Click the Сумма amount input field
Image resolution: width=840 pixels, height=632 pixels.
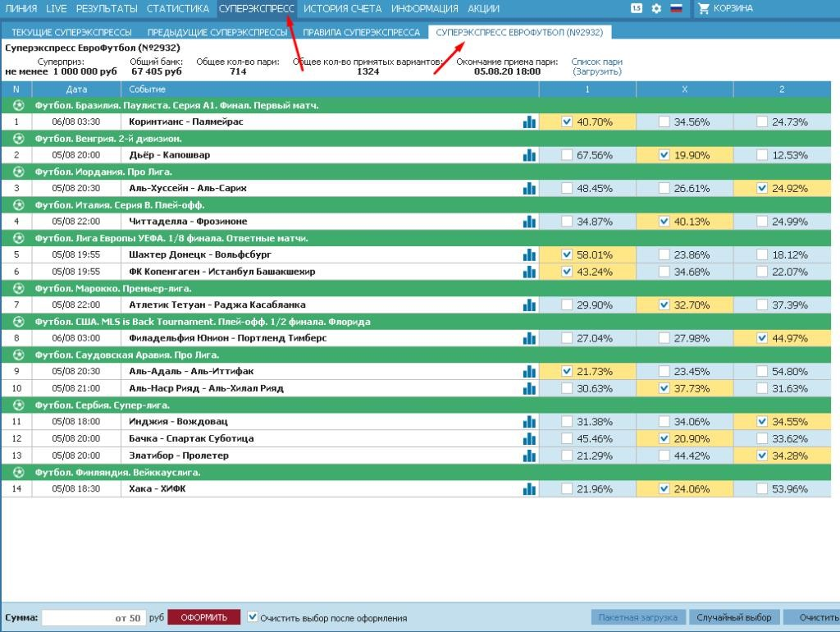point(94,618)
